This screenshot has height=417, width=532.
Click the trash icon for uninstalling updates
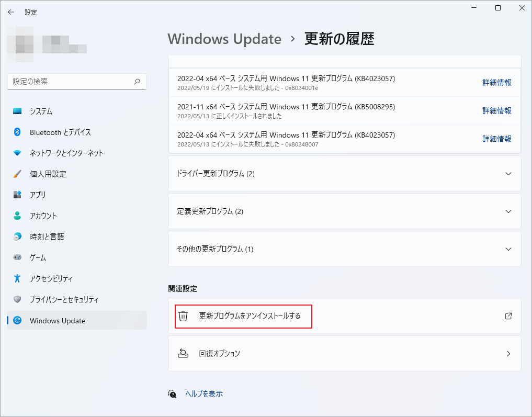click(x=184, y=316)
